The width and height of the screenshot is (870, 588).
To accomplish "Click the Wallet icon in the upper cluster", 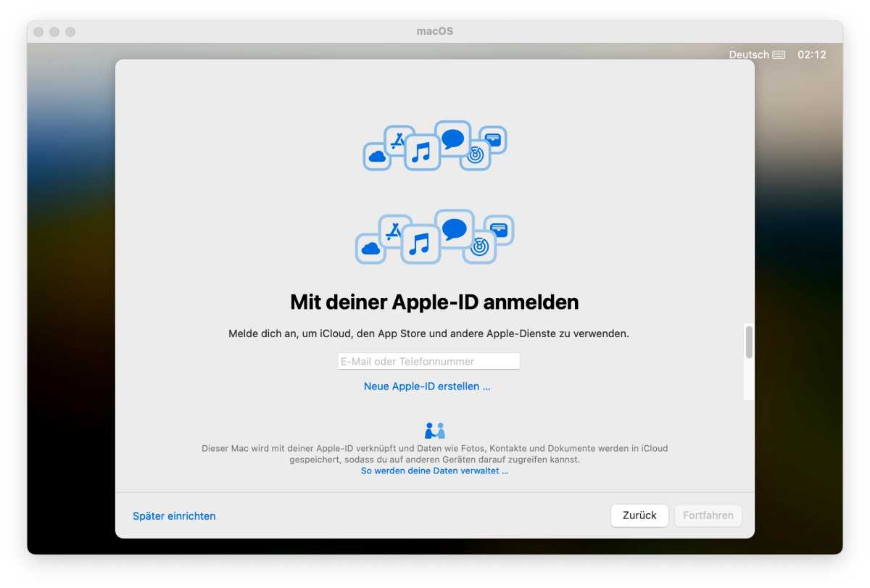I will [x=493, y=140].
